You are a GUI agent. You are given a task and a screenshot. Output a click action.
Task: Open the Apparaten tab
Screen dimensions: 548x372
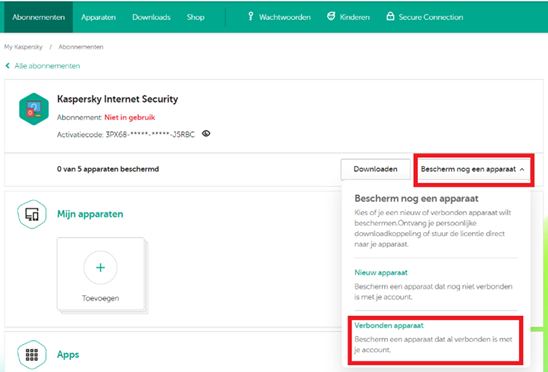pos(98,17)
